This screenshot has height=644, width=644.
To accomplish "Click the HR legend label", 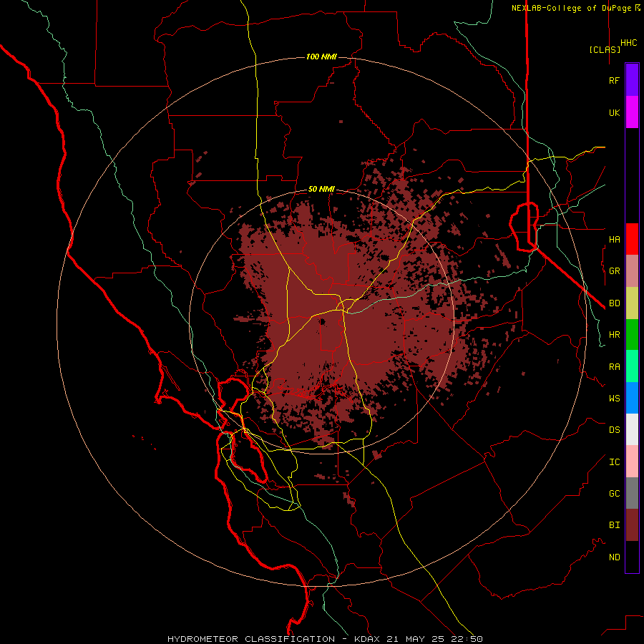I will click(614, 335).
